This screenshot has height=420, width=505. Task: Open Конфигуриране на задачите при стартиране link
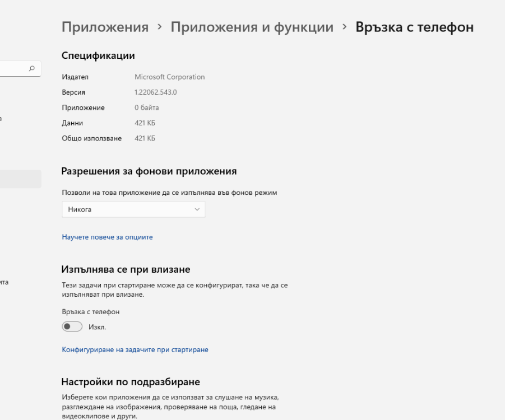pos(135,350)
